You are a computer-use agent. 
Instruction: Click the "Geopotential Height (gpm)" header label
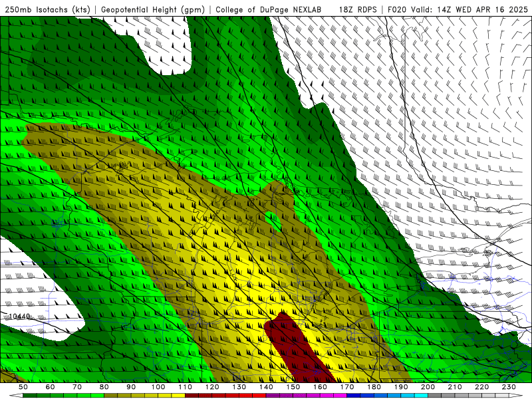click(x=153, y=9)
